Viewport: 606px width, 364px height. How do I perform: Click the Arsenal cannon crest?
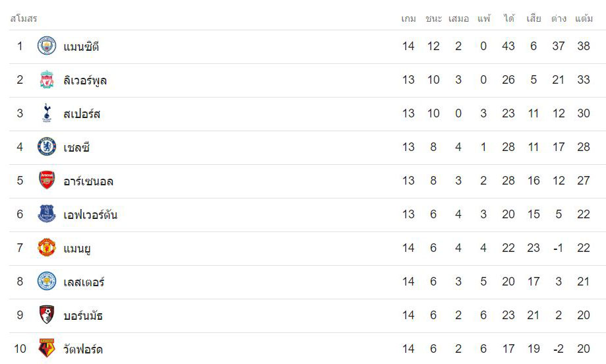[47, 181]
